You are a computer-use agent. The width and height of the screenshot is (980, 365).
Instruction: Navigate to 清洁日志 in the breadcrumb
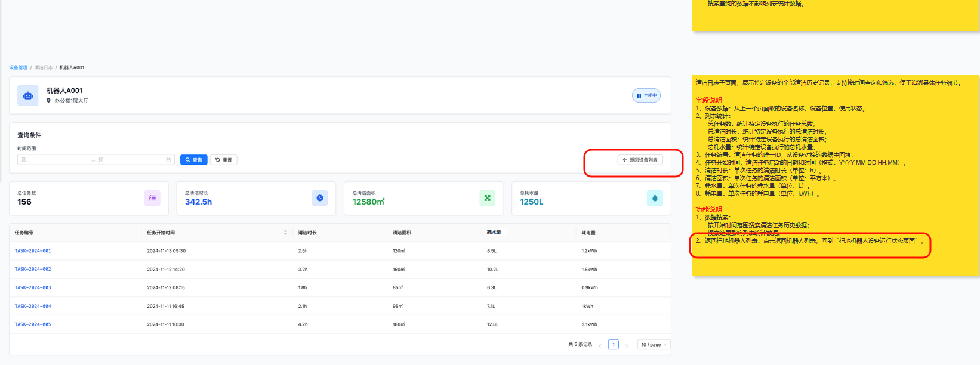43,67
